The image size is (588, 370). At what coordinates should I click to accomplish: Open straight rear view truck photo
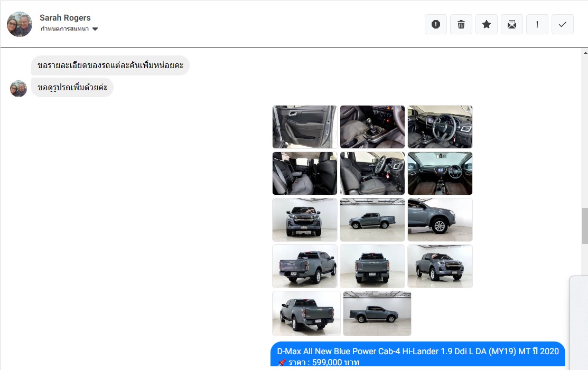(x=372, y=266)
